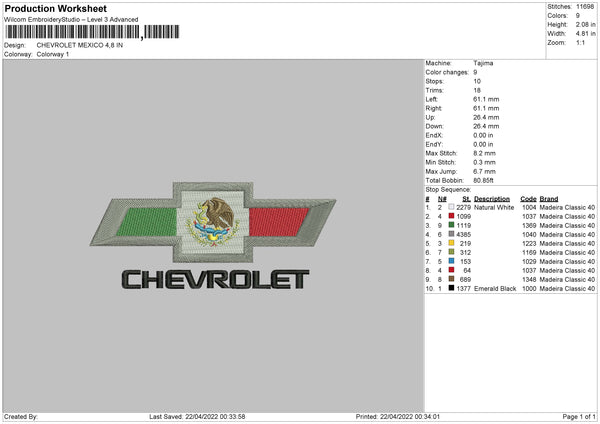Viewport: 600px width, 424px height.
Task: Select the Left value '61.1 mm'
Action: [x=486, y=99]
